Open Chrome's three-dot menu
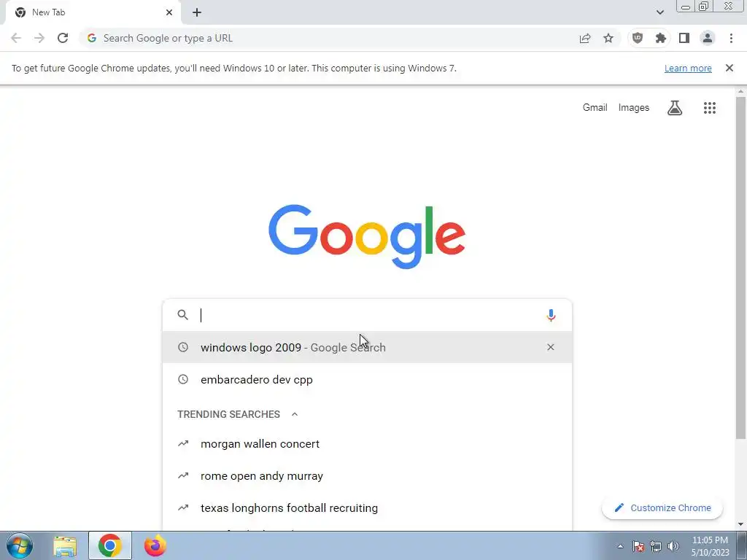 (x=731, y=38)
